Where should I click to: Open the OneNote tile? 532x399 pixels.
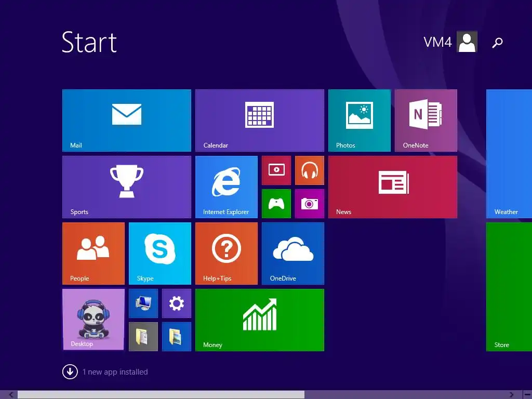click(x=426, y=121)
